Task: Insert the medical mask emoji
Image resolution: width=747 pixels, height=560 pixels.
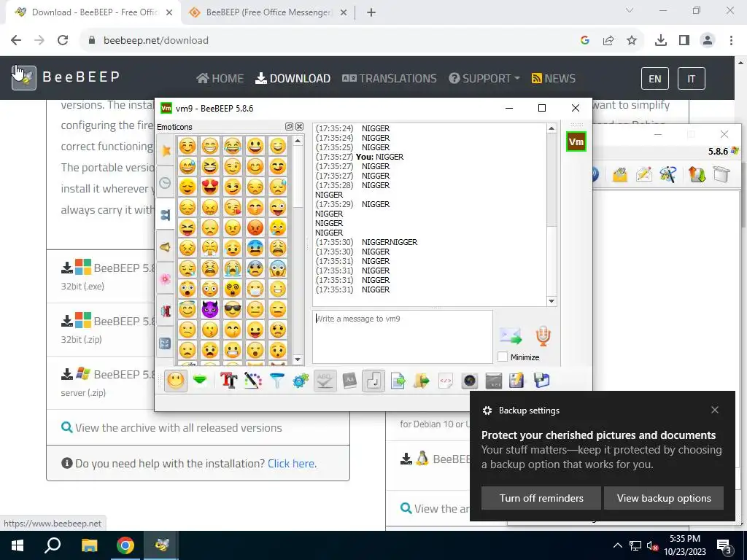Action: [x=255, y=289]
